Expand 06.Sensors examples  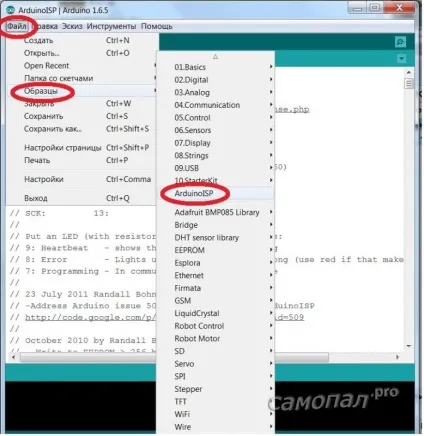pos(216,130)
